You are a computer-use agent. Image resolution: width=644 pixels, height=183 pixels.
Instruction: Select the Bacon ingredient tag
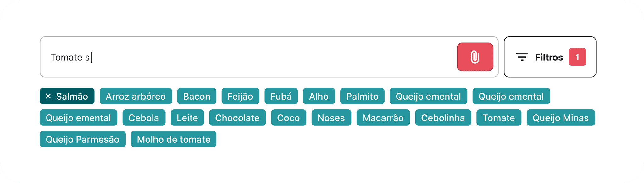[x=197, y=96]
